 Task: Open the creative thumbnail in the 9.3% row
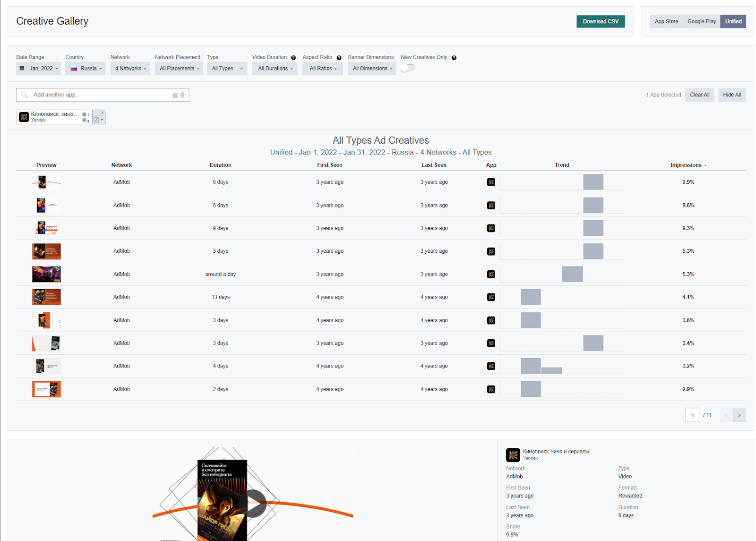pyautogui.click(x=46, y=228)
